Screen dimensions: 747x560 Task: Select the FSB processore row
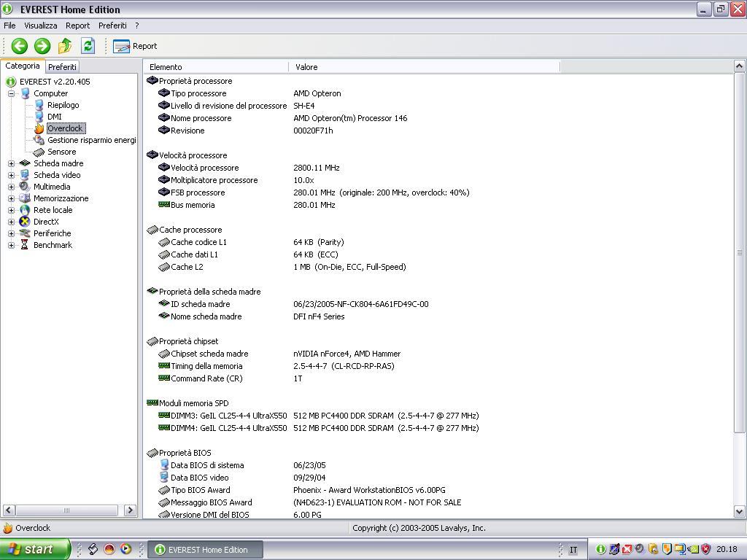[314, 192]
